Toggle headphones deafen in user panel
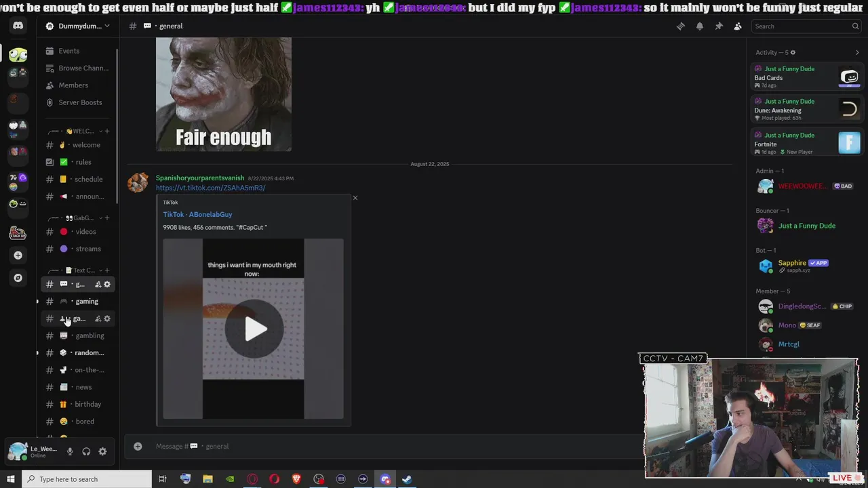Viewport: 868px width, 488px height. click(86, 451)
